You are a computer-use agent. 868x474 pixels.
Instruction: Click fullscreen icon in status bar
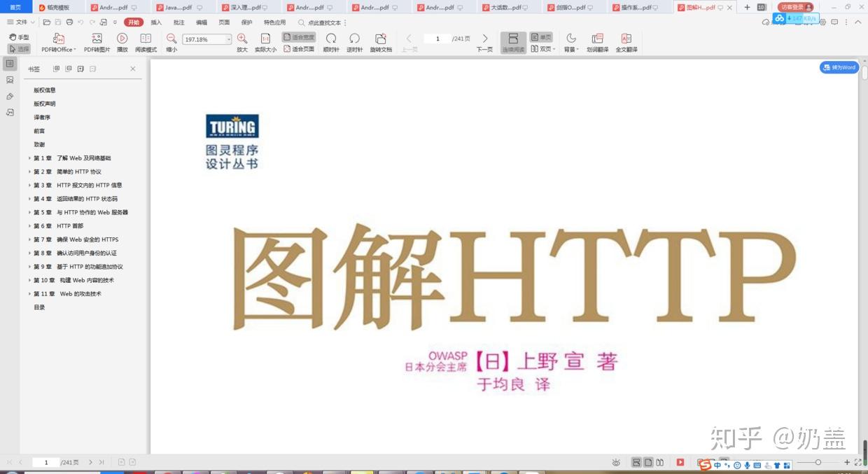(858, 463)
